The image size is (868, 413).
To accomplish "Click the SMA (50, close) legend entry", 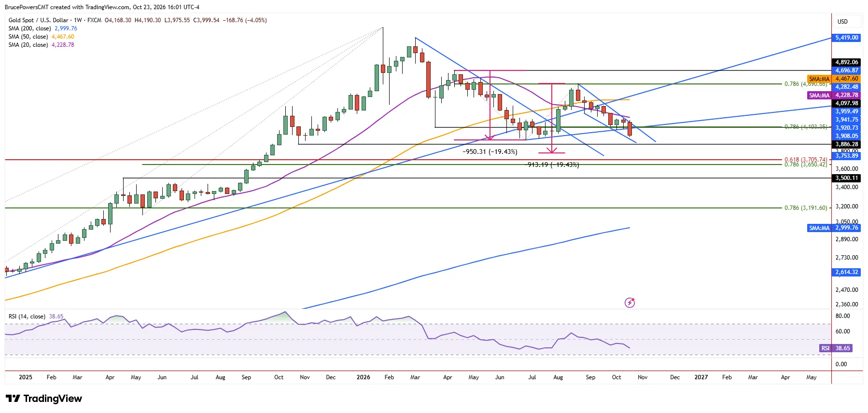I will 41,37.
